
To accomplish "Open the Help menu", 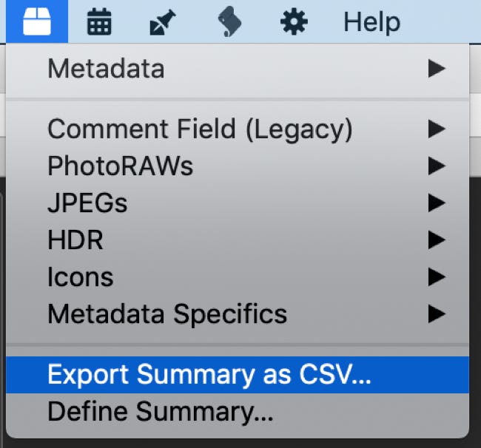I will point(371,22).
